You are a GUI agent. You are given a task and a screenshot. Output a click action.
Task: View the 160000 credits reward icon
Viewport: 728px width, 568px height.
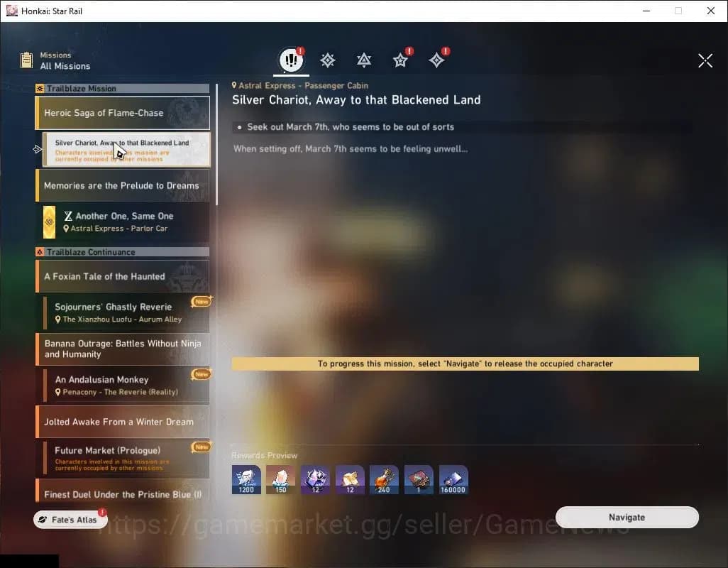pyautogui.click(x=453, y=479)
